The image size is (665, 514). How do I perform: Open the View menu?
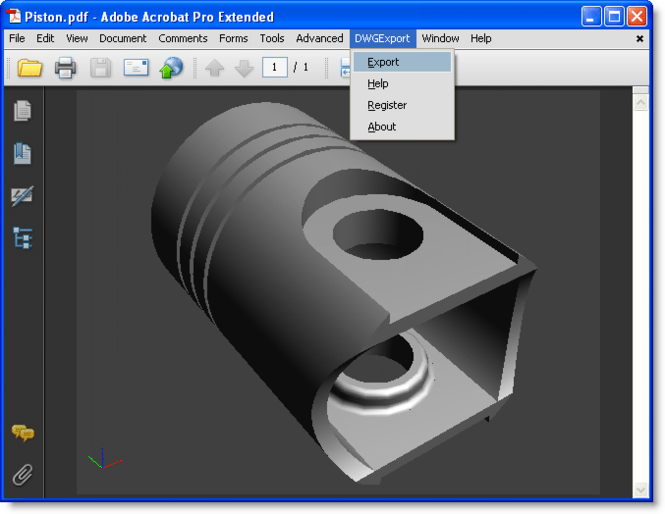click(x=77, y=38)
